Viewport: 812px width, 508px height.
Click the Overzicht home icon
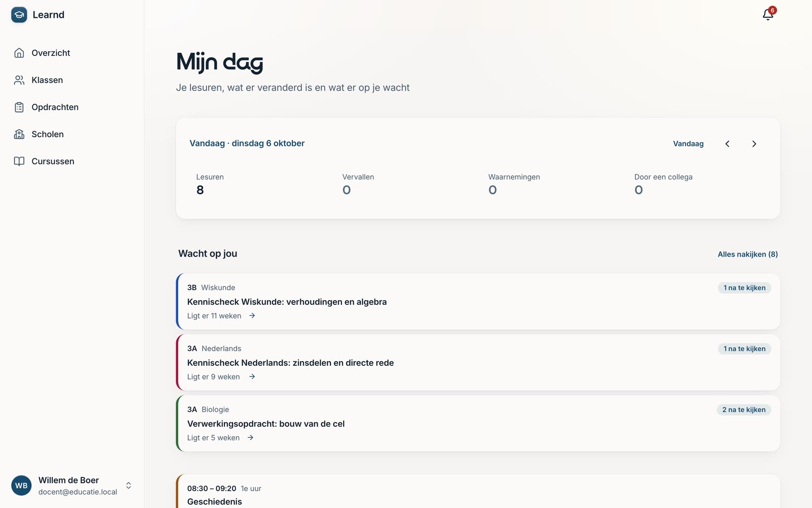[x=19, y=53]
